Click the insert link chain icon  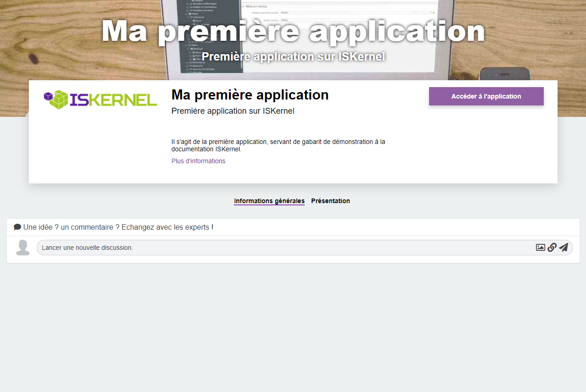(x=552, y=248)
